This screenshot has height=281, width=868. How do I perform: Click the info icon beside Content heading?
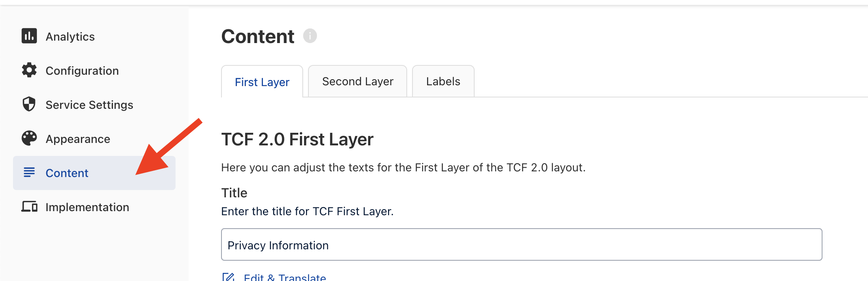click(310, 36)
